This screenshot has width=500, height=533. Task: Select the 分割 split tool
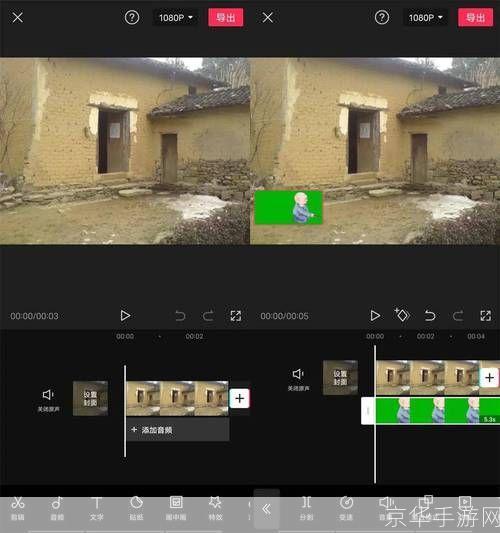306,508
